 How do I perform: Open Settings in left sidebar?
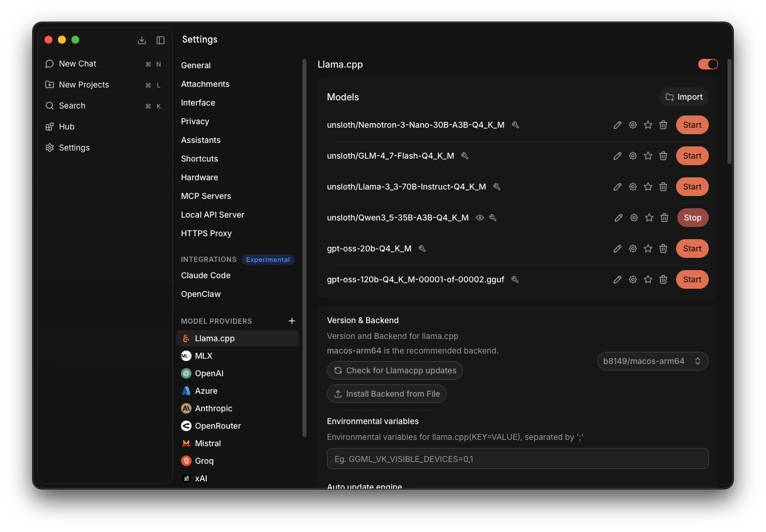[x=105, y=148]
